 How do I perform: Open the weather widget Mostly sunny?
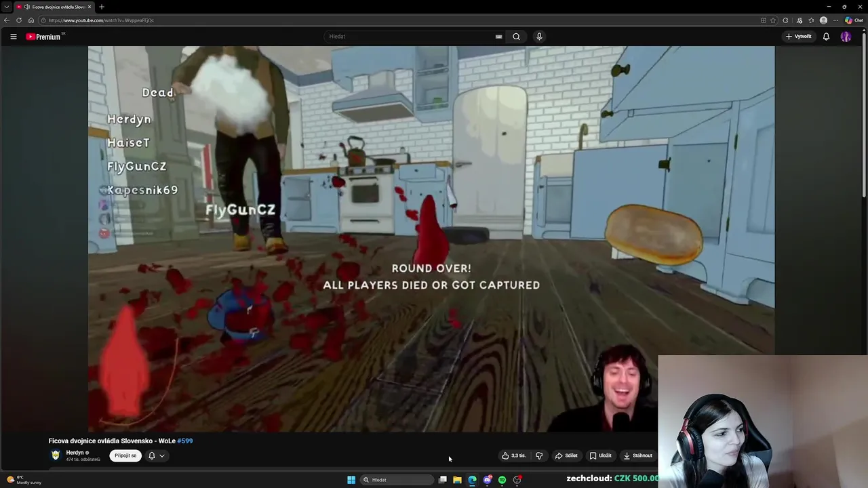click(x=24, y=480)
